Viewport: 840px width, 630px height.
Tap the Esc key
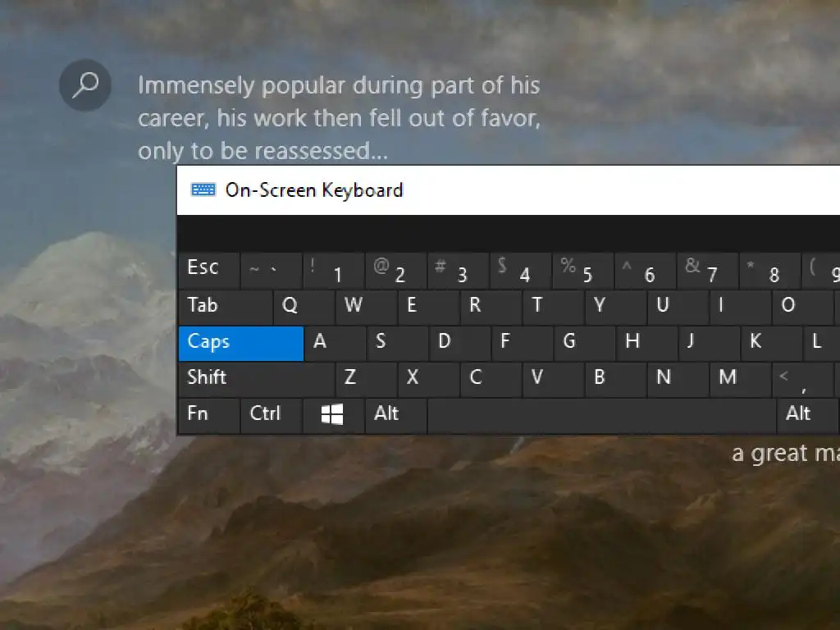(x=209, y=271)
